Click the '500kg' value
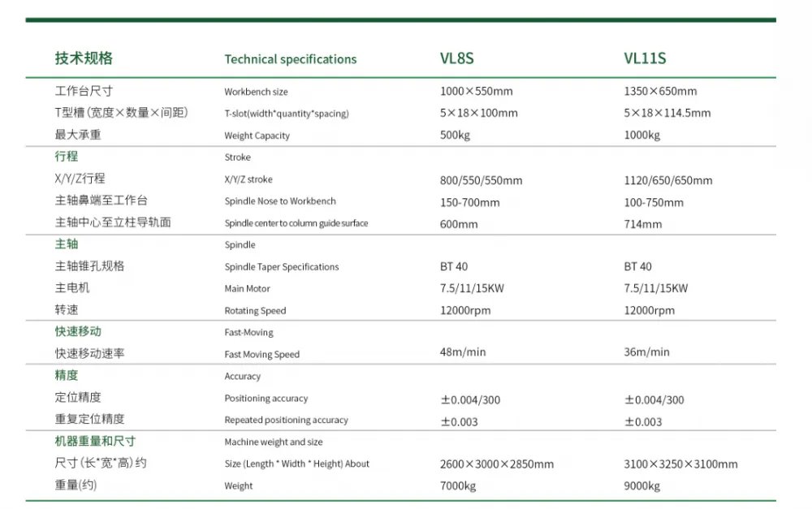Viewport: 812px width, 509px height. (455, 135)
